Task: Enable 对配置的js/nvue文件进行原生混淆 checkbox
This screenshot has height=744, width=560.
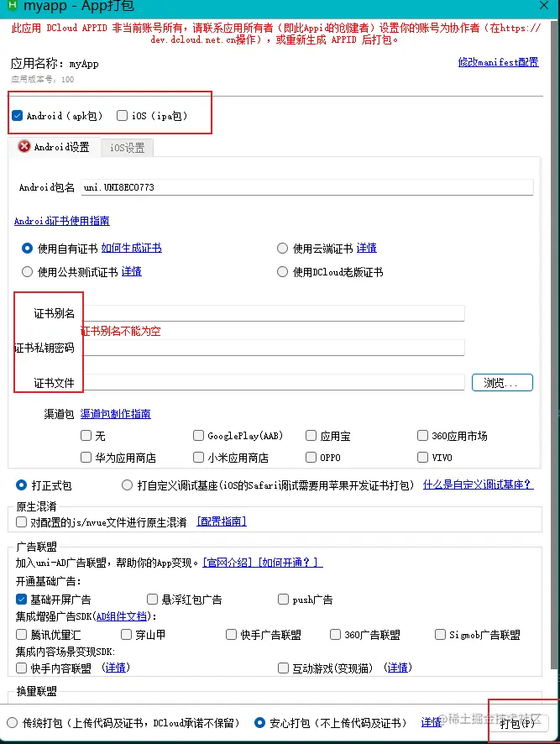Action: click(21, 522)
